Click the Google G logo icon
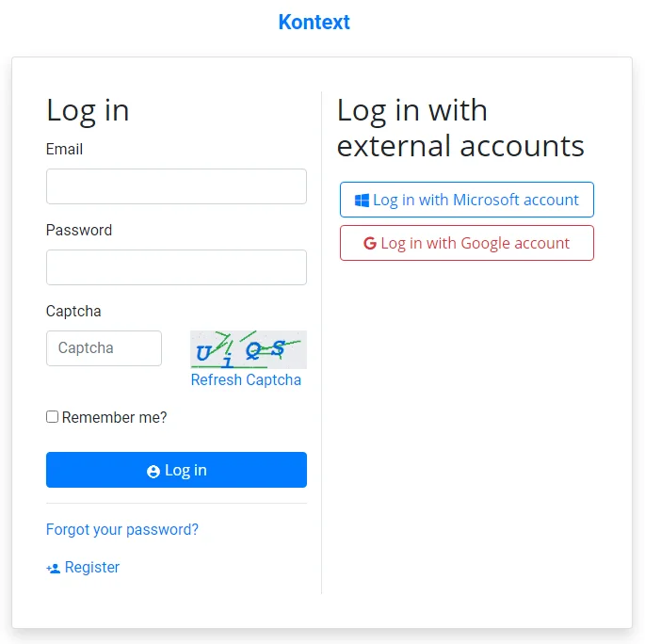645x644 pixels. tap(370, 244)
